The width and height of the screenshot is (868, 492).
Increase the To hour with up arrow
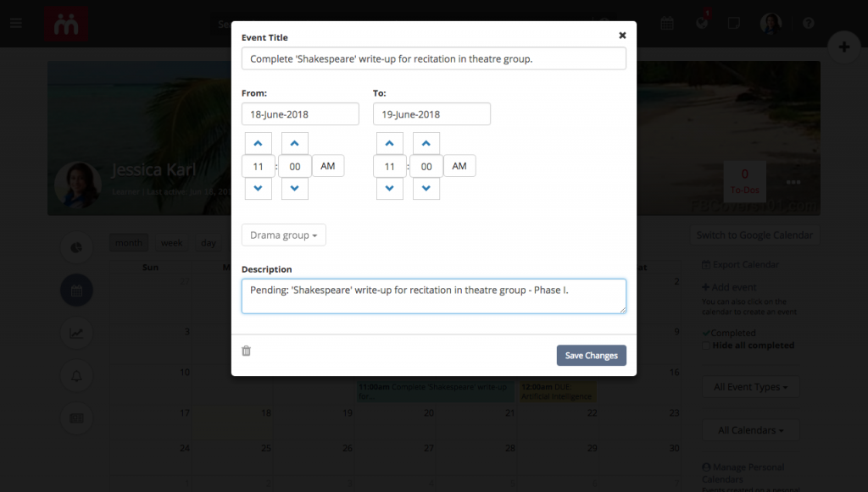390,143
